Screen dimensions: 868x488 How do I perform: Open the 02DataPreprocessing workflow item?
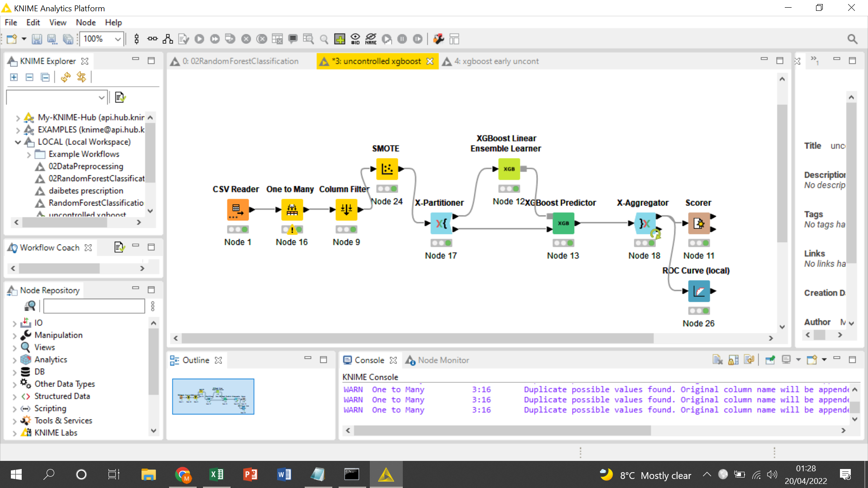(85, 166)
